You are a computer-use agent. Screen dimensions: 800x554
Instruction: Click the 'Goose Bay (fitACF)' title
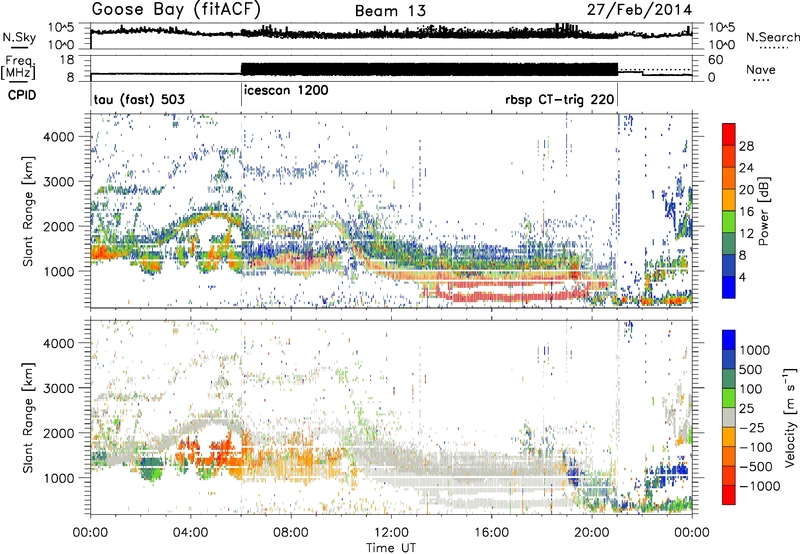pyautogui.click(x=170, y=10)
